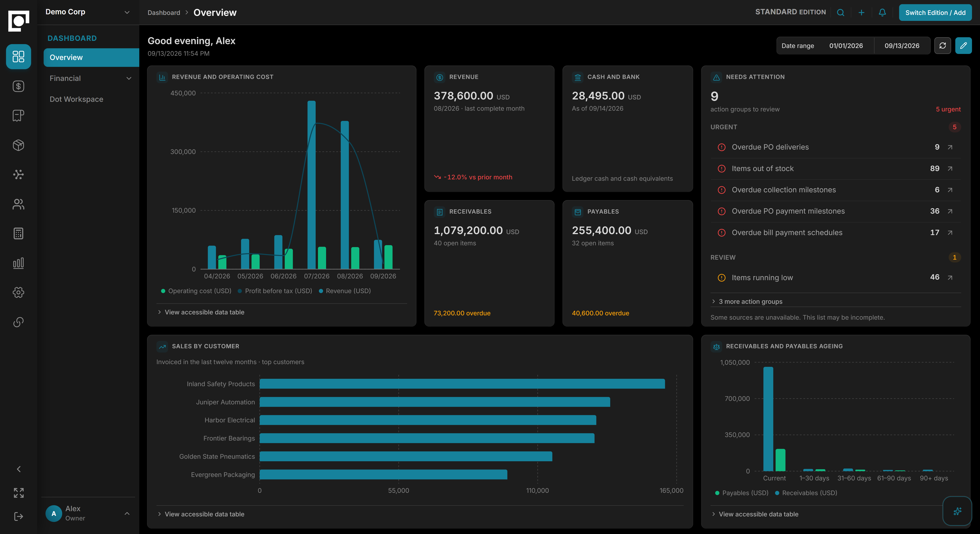Expand revenue chart accessible data table
The image size is (980, 534).
(201, 312)
